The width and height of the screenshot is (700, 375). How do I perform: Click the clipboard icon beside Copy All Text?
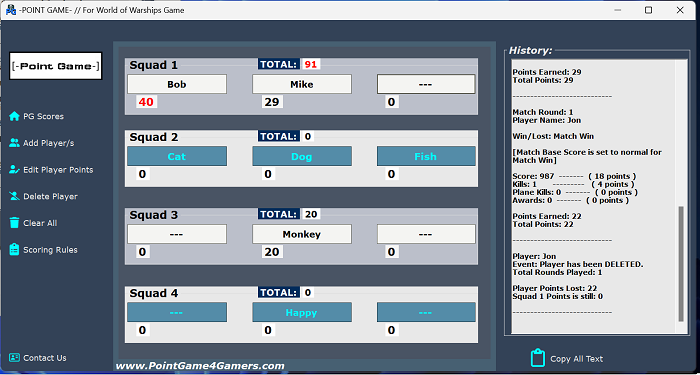tap(538, 358)
